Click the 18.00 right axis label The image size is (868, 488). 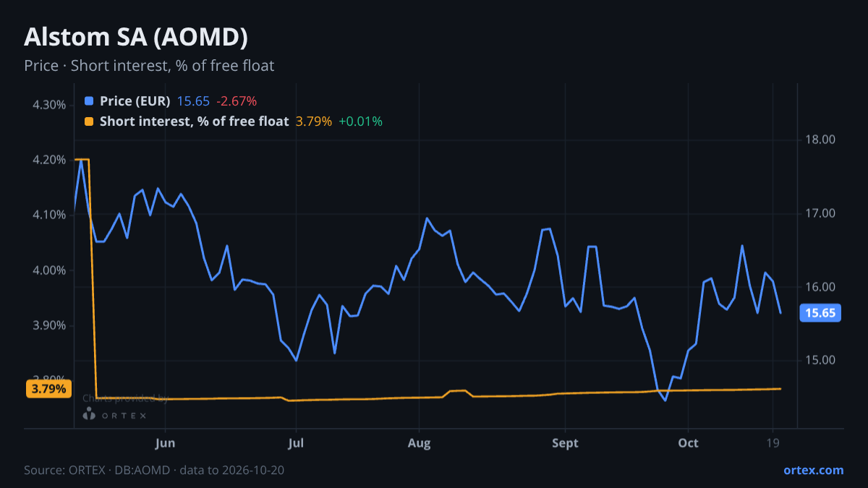[x=820, y=140]
